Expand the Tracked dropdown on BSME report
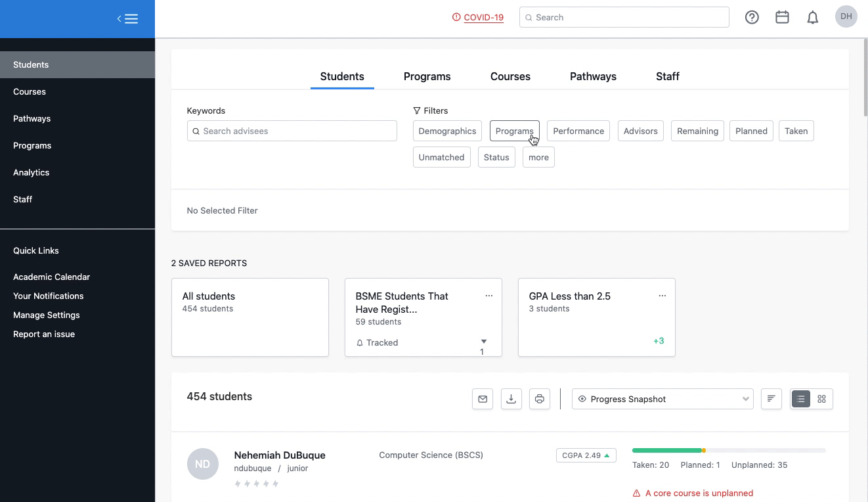This screenshot has width=868, height=502. pos(483,342)
